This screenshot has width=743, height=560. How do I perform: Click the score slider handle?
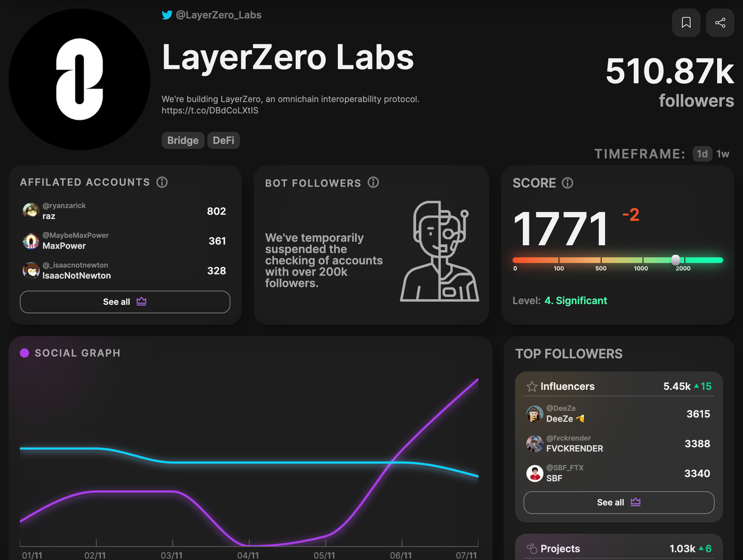point(676,260)
